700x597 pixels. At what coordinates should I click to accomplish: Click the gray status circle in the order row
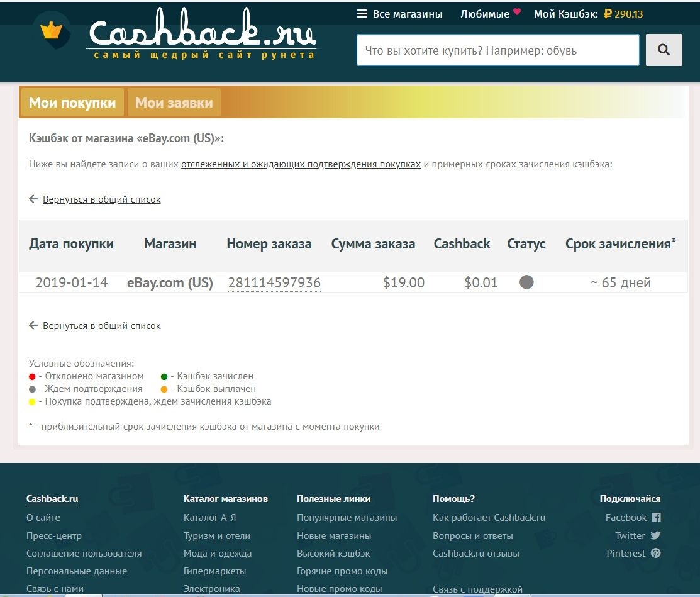coord(526,282)
